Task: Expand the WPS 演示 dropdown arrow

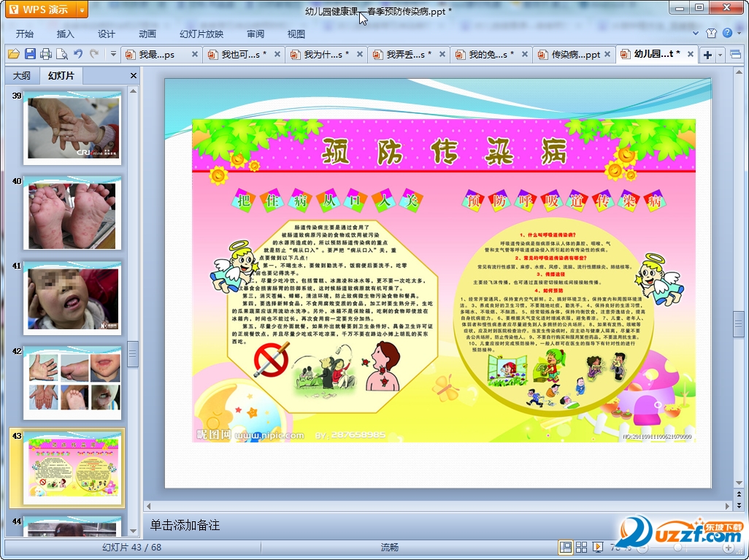Action: (x=82, y=9)
